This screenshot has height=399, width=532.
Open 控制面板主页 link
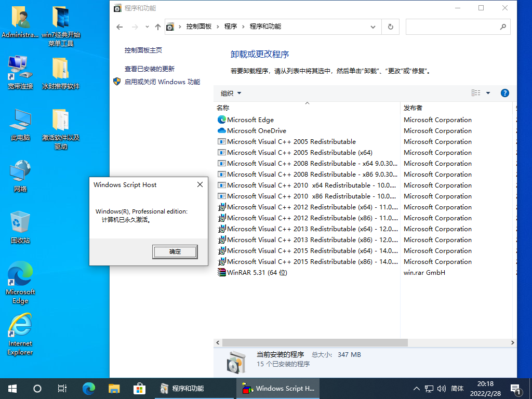tap(143, 50)
